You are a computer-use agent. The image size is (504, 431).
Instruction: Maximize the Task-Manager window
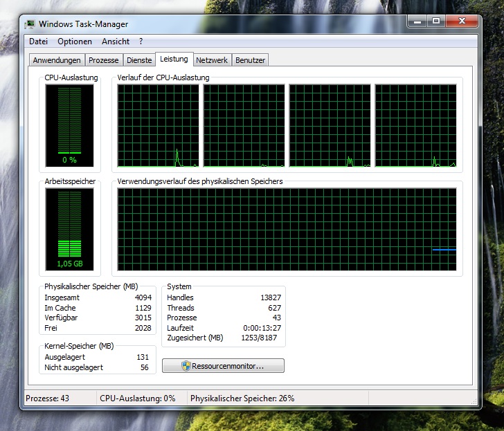(436, 21)
